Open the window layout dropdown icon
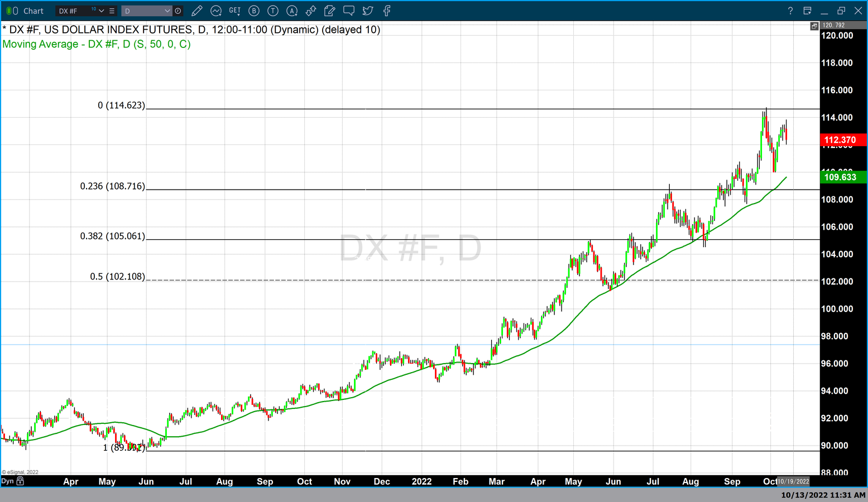868x502 pixels. click(x=807, y=11)
